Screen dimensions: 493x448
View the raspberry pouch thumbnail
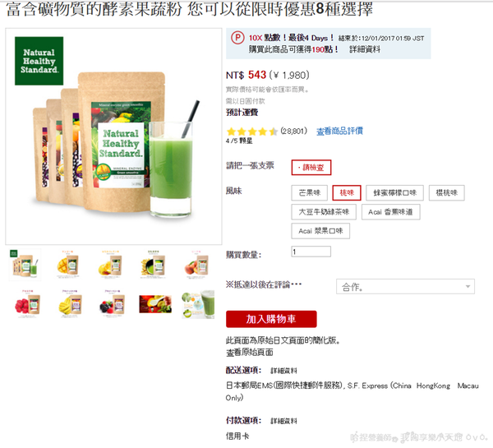tap(28, 304)
